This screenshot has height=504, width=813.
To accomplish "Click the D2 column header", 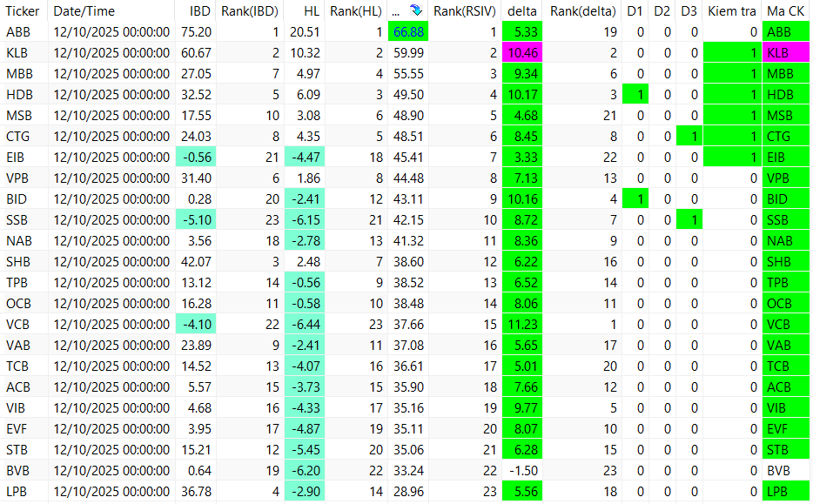I will pyautogui.click(x=662, y=11).
